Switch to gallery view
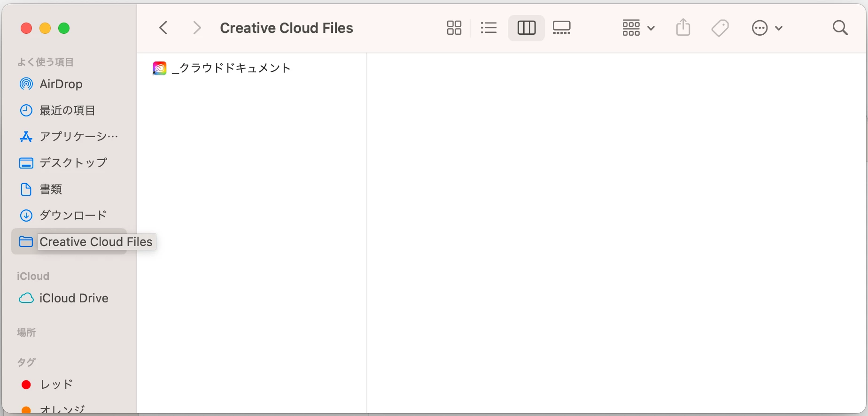The height and width of the screenshot is (416, 868). (562, 28)
